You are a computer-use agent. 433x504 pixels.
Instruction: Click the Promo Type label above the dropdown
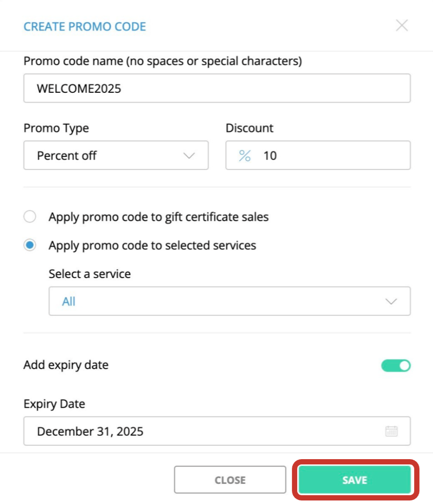pyautogui.click(x=56, y=128)
